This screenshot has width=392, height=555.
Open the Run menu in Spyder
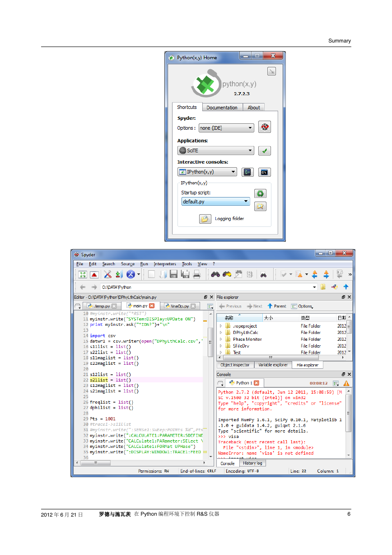[144, 264]
